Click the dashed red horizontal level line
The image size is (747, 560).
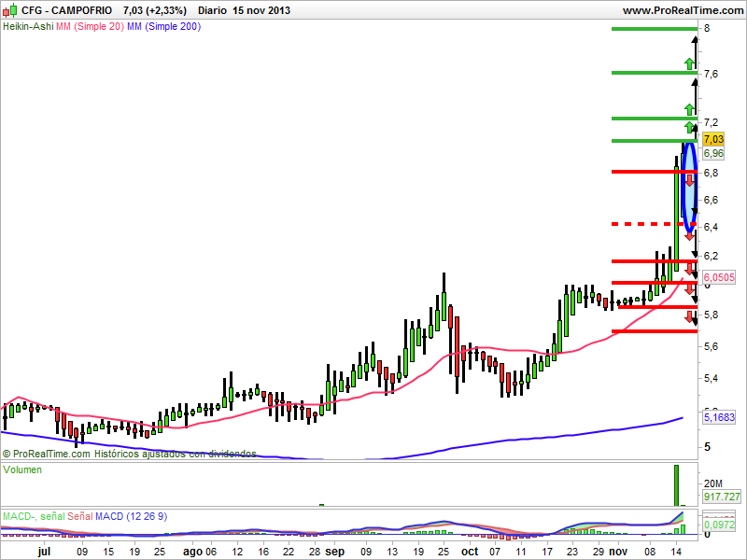pos(654,224)
